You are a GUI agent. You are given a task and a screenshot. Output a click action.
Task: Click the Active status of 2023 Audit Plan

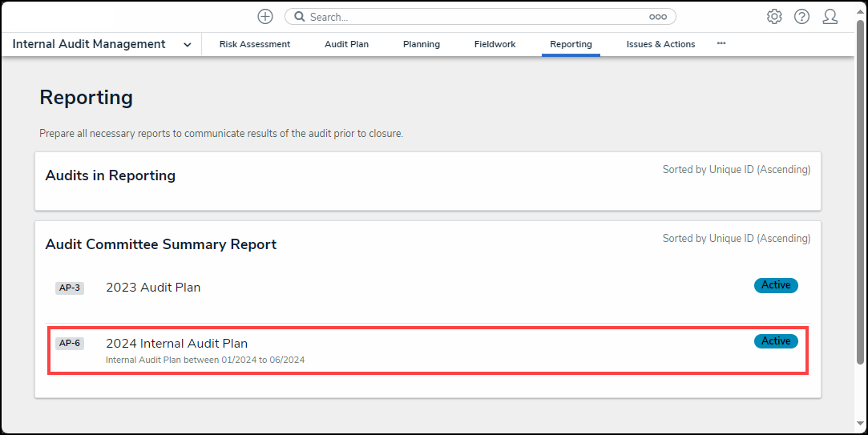[776, 285]
